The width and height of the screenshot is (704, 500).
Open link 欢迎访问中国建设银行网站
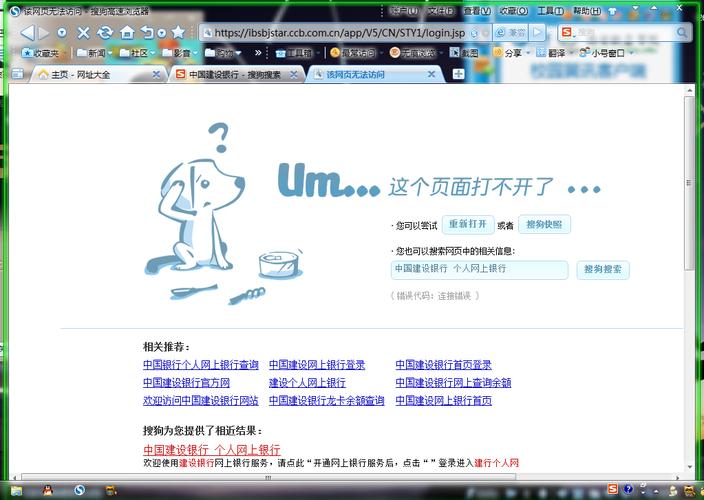point(201,400)
